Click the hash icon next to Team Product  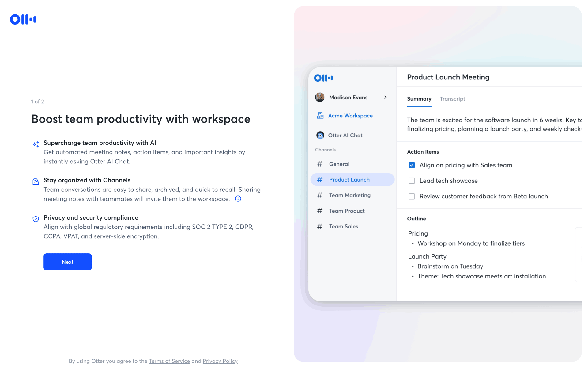320,211
